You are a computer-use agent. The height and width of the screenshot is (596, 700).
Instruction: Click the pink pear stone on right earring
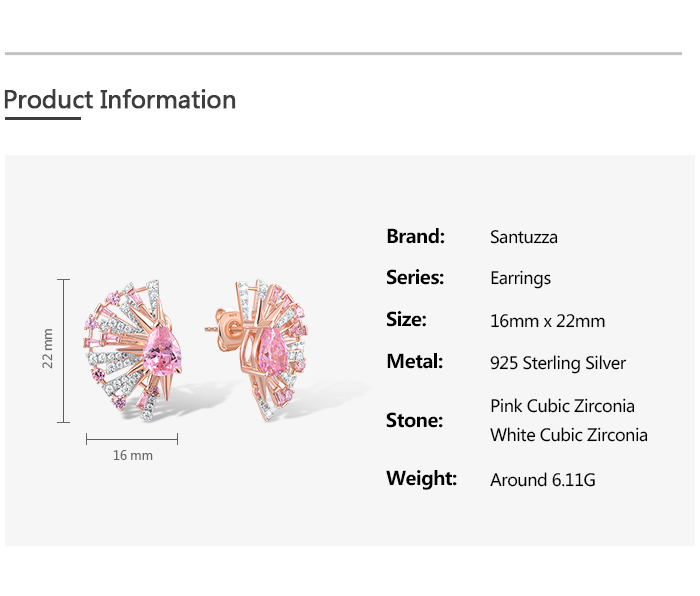pos(272,351)
